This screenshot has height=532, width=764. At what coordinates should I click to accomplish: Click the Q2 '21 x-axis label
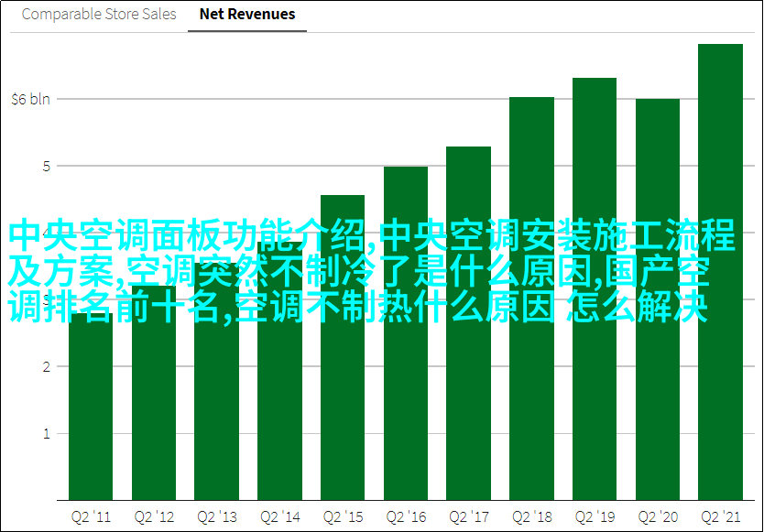click(720, 516)
